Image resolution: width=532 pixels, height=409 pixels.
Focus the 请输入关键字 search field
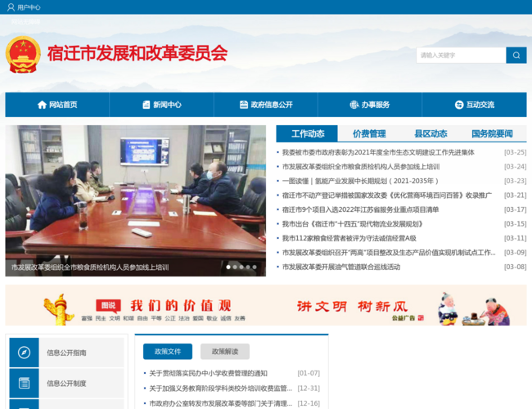click(461, 56)
